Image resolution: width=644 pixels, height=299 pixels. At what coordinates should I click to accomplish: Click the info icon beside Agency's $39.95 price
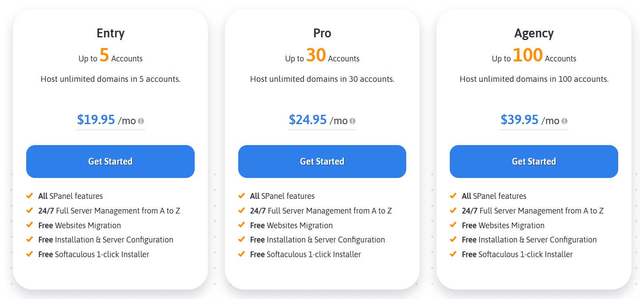click(x=565, y=120)
